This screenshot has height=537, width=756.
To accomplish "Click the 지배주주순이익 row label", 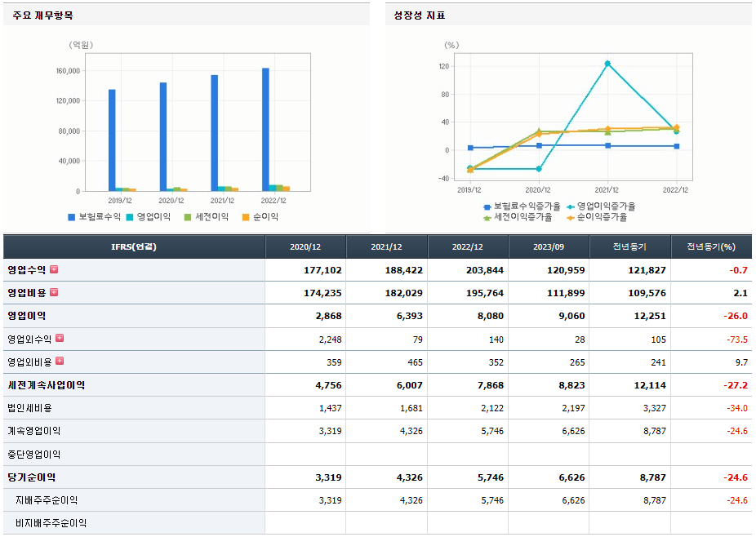I will pos(47,500).
